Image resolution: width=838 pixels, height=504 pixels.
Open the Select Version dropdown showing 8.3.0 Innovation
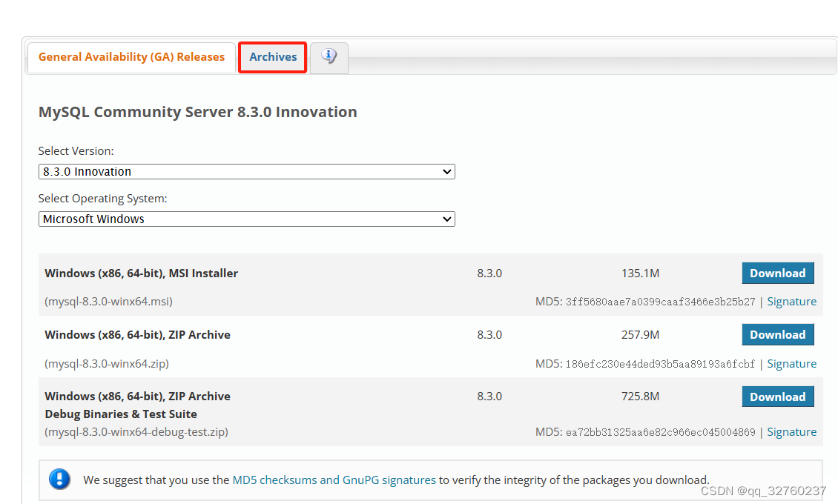tap(247, 171)
